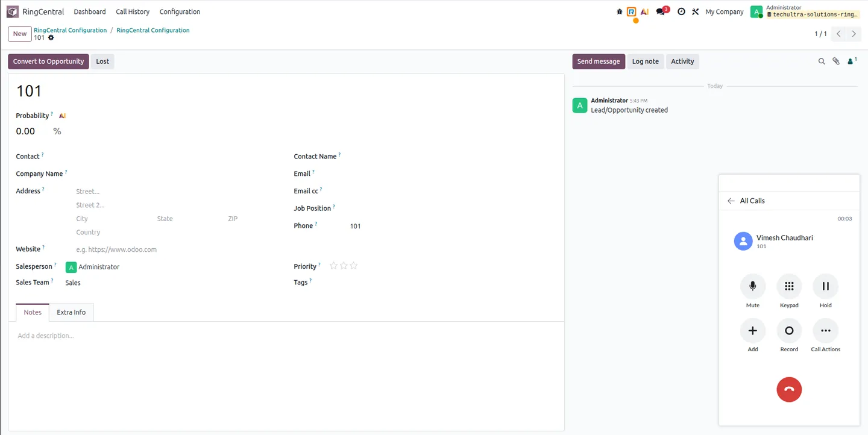Open the attachments paperclip icon
Image resolution: width=868 pixels, height=435 pixels.
[x=836, y=61]
